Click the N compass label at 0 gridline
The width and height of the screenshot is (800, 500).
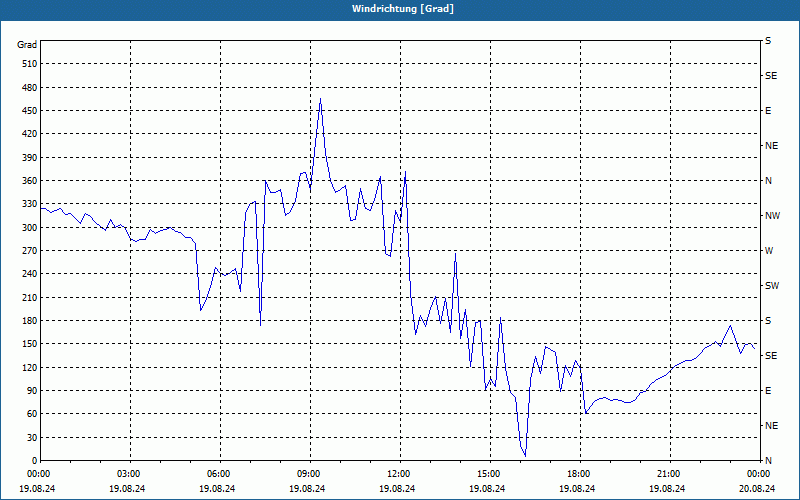768,460
